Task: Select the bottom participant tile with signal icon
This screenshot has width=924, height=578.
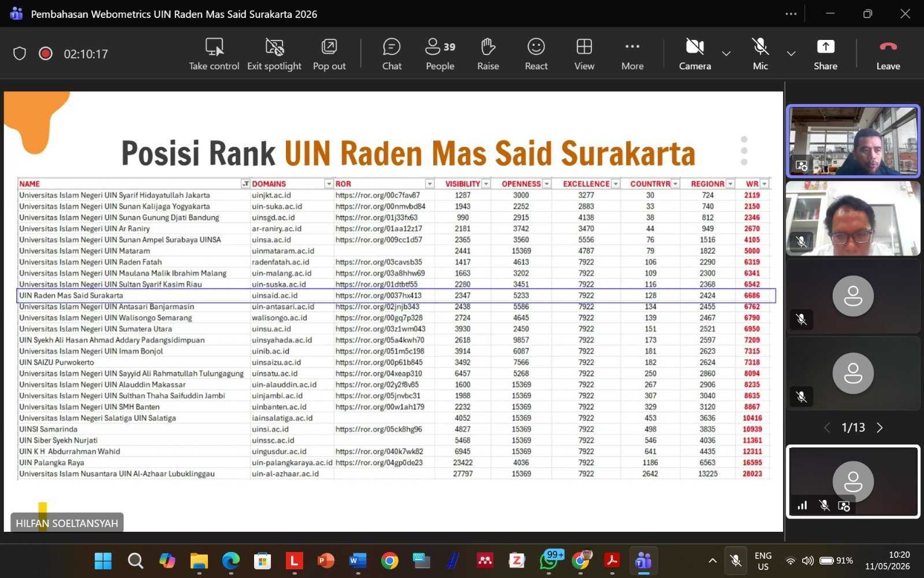Action: pos(853,481)
